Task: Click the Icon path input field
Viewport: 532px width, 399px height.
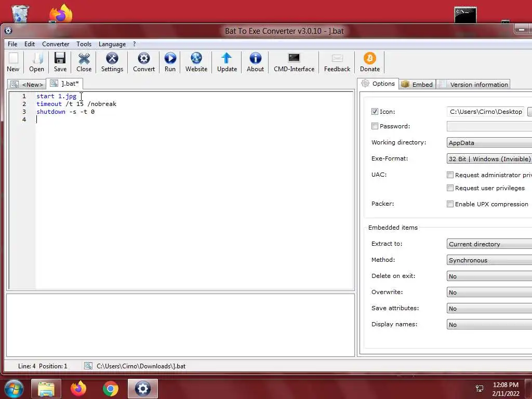Action: [486, 112]
